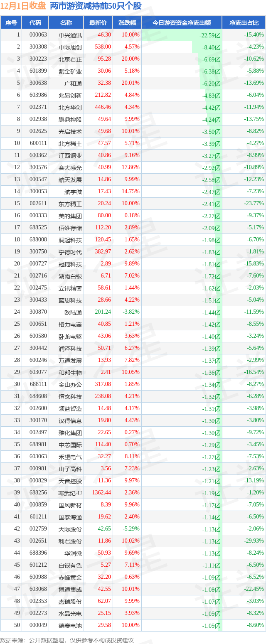This screenshot has height=644, width=266.
Task: Click the stock name 华润微
Action: point(73,553)
